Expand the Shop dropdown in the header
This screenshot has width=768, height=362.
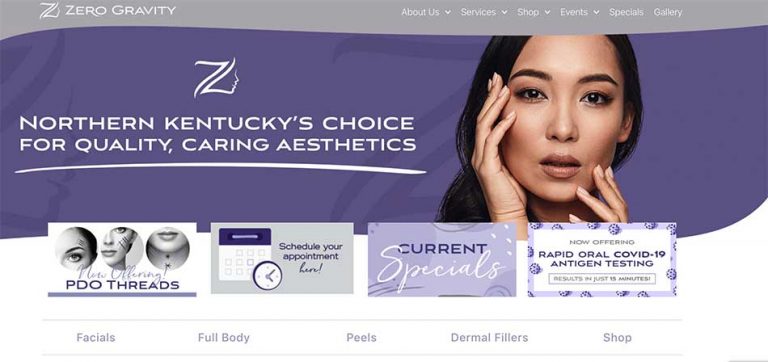click(x=533, y=12)
